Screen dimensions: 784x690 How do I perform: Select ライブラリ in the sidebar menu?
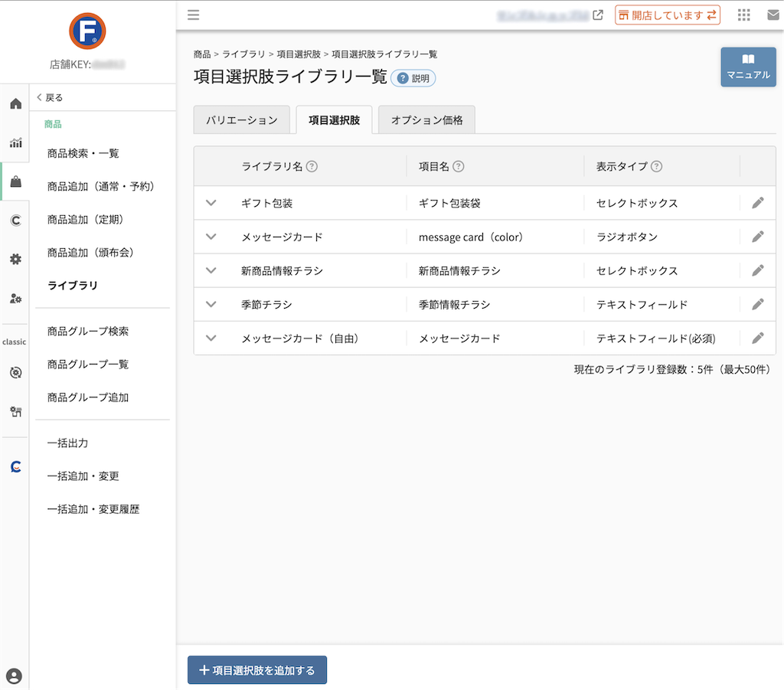click(x=73, y=286)
